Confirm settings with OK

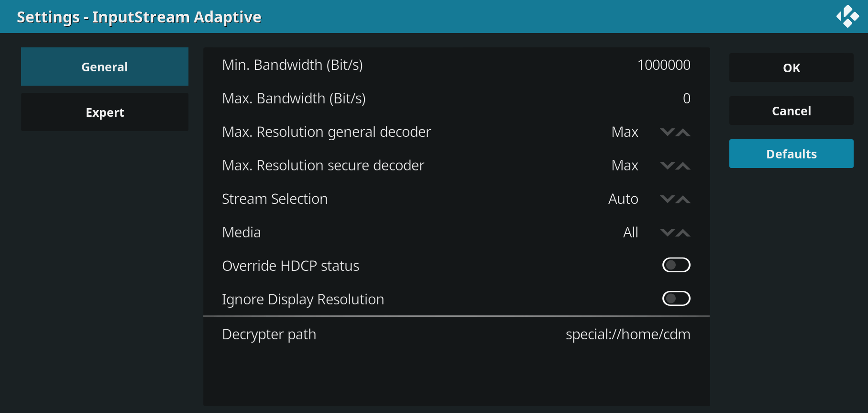[x=791, y=67]
